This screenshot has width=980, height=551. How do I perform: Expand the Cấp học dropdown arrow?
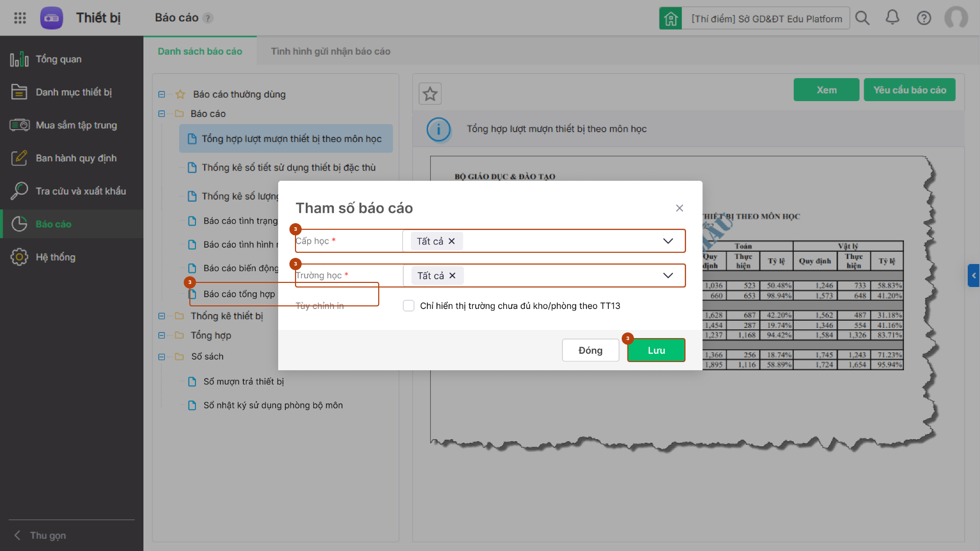668,241
